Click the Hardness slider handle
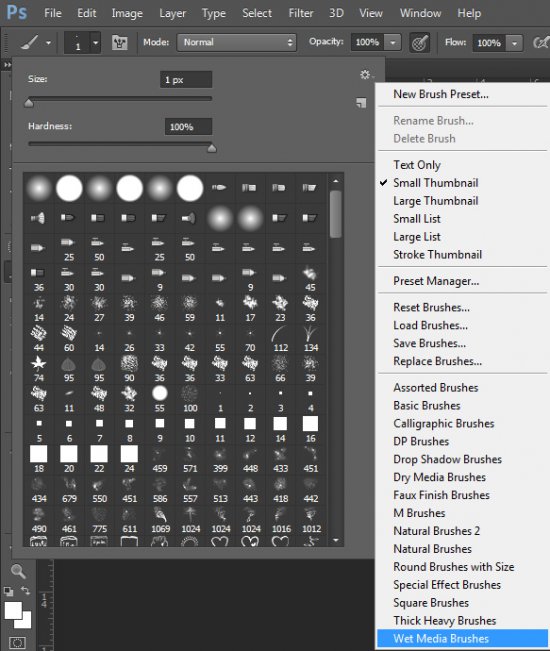The width and height of the screenshot is (550, 651). click(x=212, y=148)
